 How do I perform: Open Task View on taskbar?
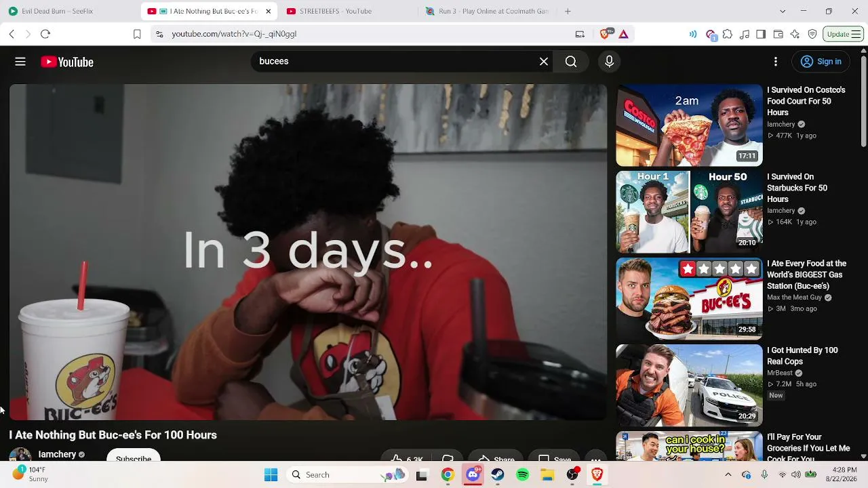[422, 475]
